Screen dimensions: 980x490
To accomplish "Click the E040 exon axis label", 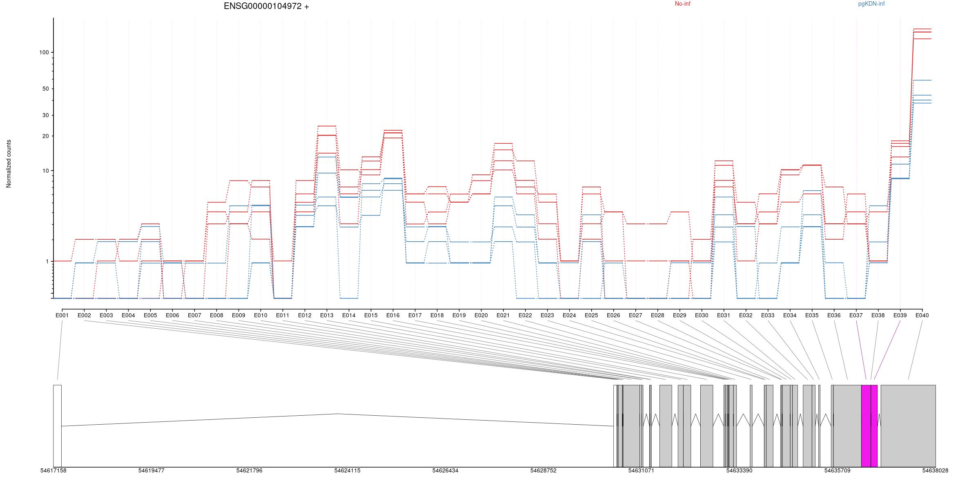I will pyautogui.click(x=922, y=315).
